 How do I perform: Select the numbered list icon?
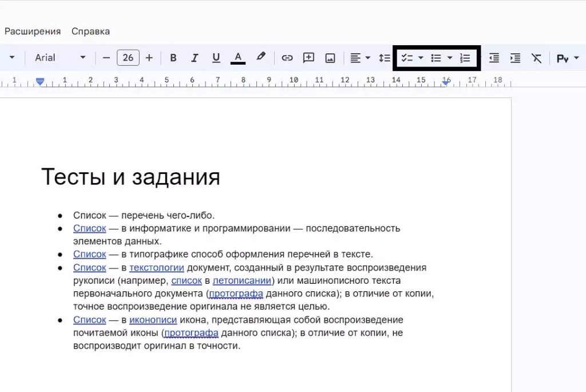click(x=466, y=57)
